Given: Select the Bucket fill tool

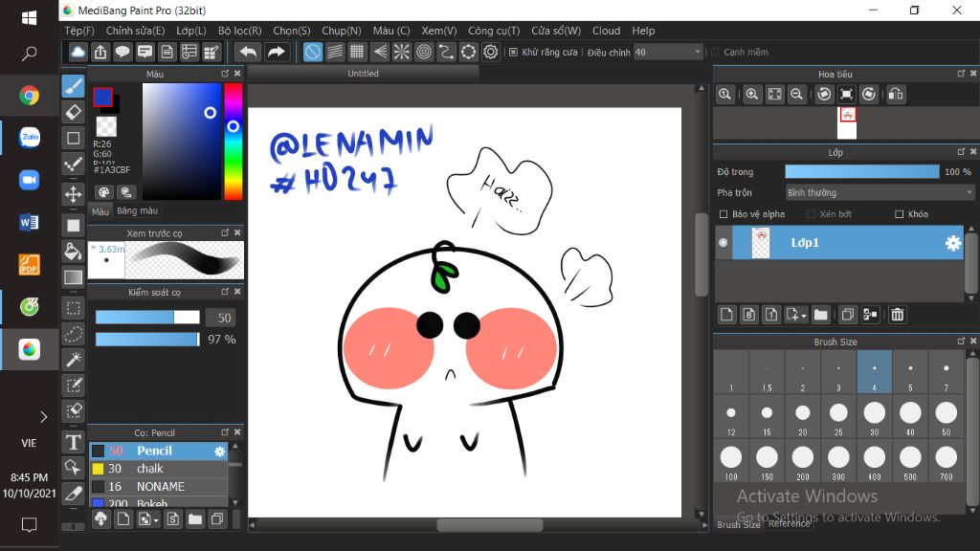Looking at the screenshot, I should tap(73, 252).
